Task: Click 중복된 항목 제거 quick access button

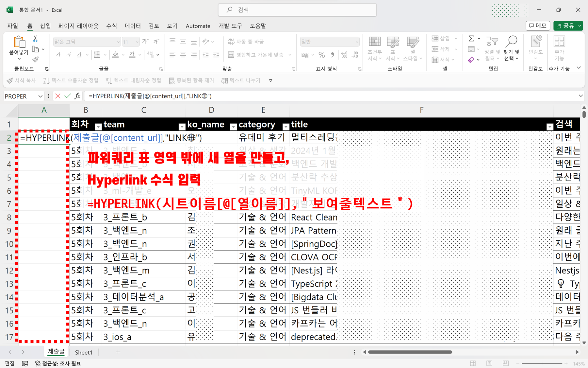Action: point(191,80)
